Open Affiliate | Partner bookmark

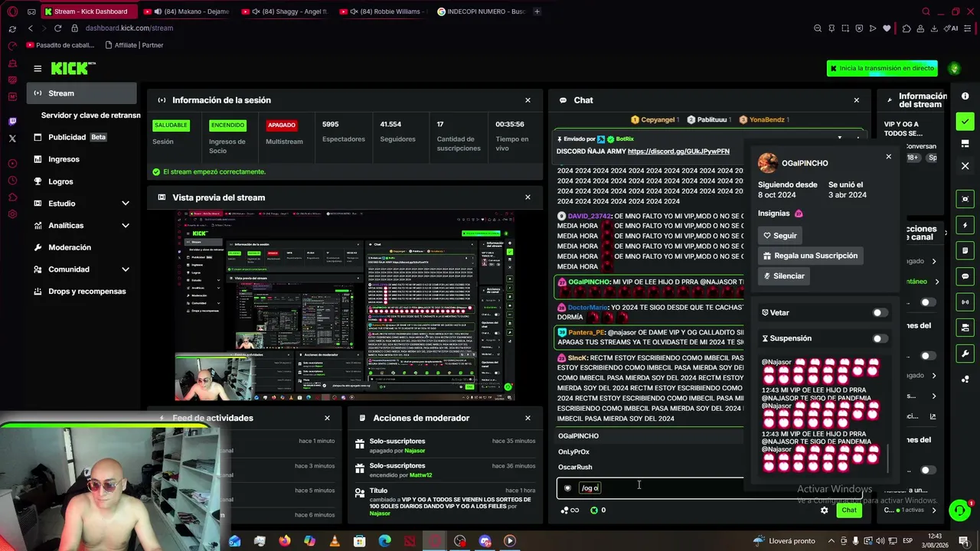click(x=134, y=45)
